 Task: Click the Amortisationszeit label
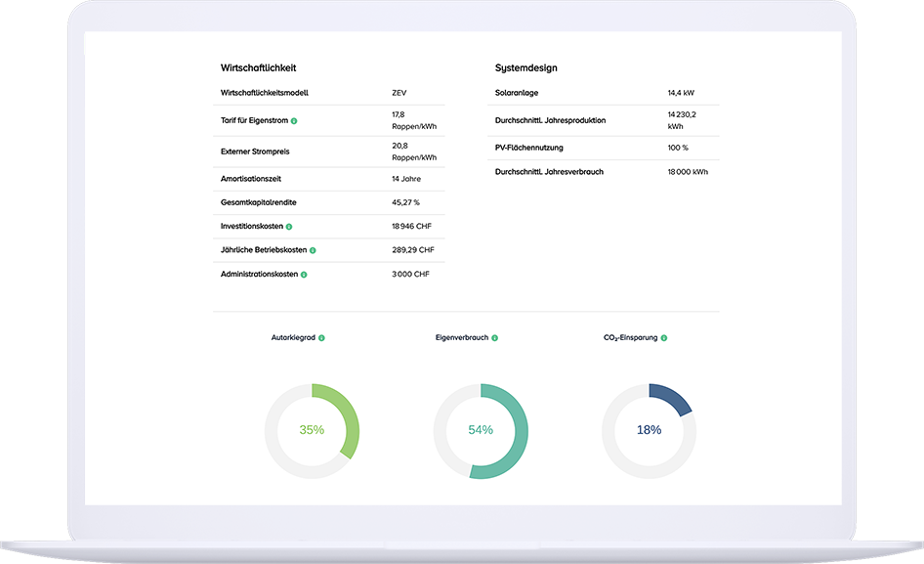tap(250, 179)
